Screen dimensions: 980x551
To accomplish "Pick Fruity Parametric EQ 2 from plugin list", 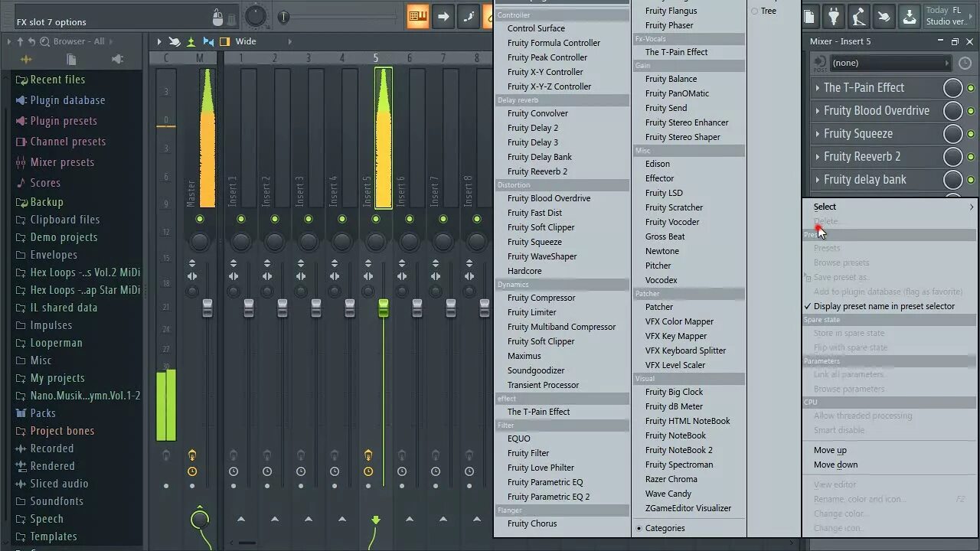I will click(x=548, y=497).
